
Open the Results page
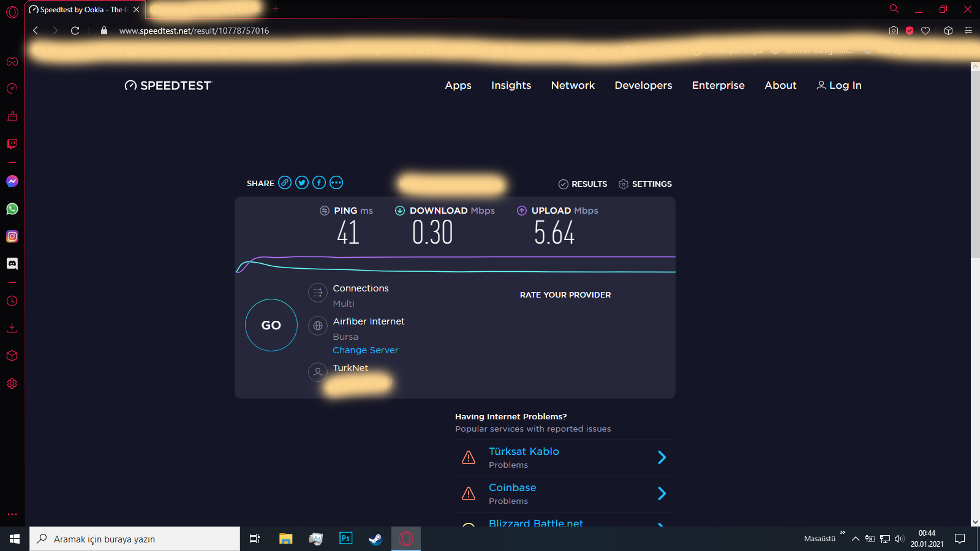[583, 184]
